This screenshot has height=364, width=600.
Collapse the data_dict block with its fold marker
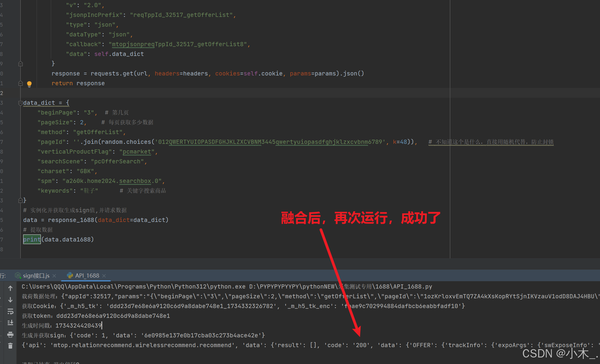pos(20,103)
